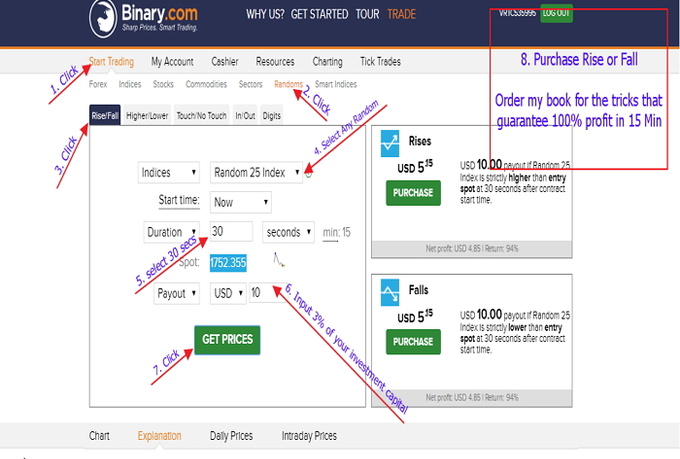The width and height of the screenshot is (680, 459).
Task: Select the Smart Indices market
Action: [x=336, y=84]
